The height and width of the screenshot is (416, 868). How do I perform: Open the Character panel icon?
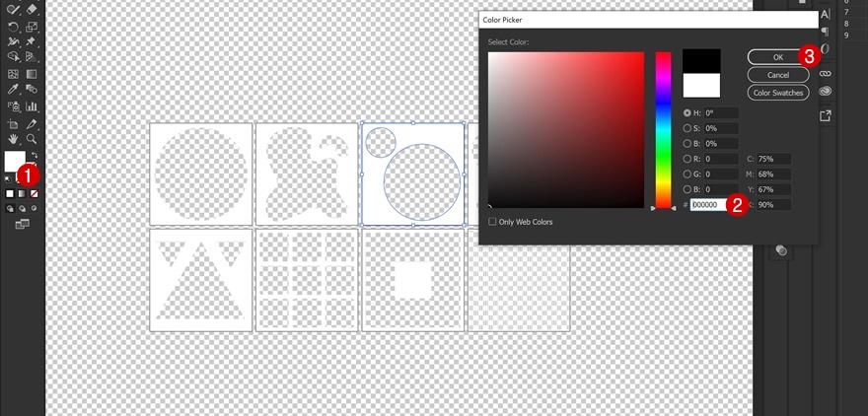tap(826, 15)
